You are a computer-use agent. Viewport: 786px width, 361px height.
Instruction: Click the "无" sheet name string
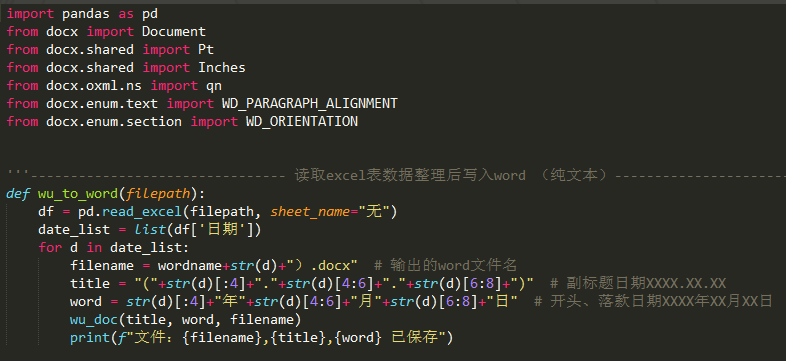[x=373, y=212]
